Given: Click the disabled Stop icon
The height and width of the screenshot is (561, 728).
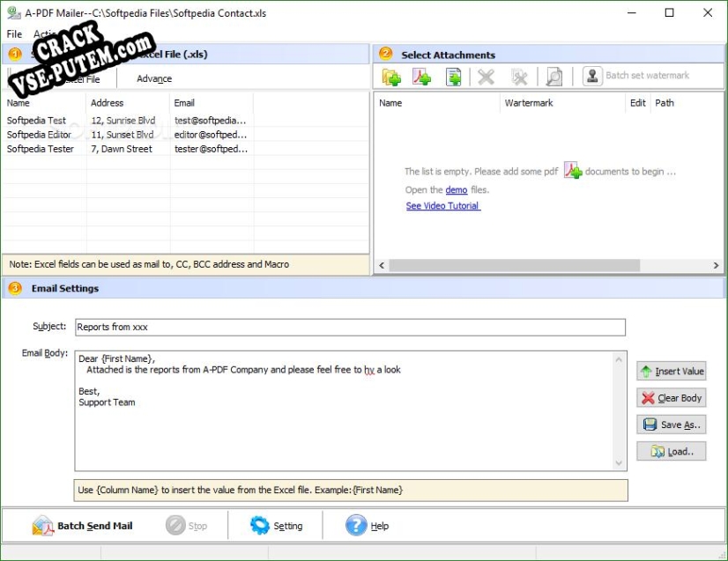Looking at the screenshot, I should pos(178,526).
